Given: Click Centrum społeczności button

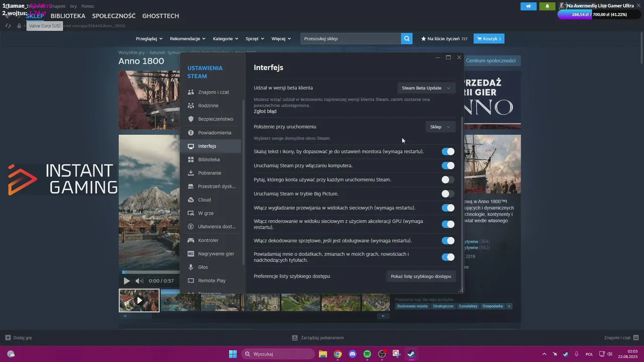Looking at the screenshot, I should [491, 60].
